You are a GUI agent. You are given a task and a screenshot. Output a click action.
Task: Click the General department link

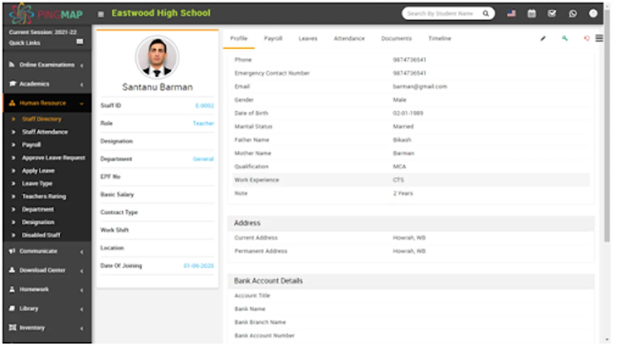[x=203, y=159]
